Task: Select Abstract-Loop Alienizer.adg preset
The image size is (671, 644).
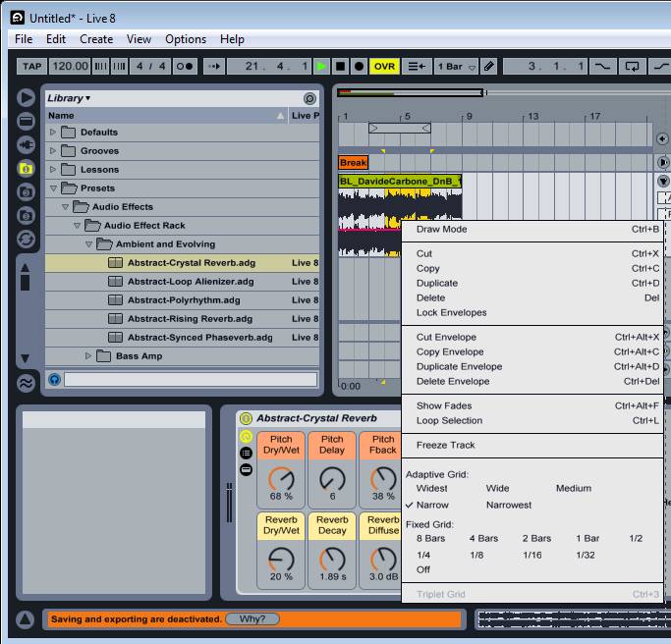Action: click(182, 282)
